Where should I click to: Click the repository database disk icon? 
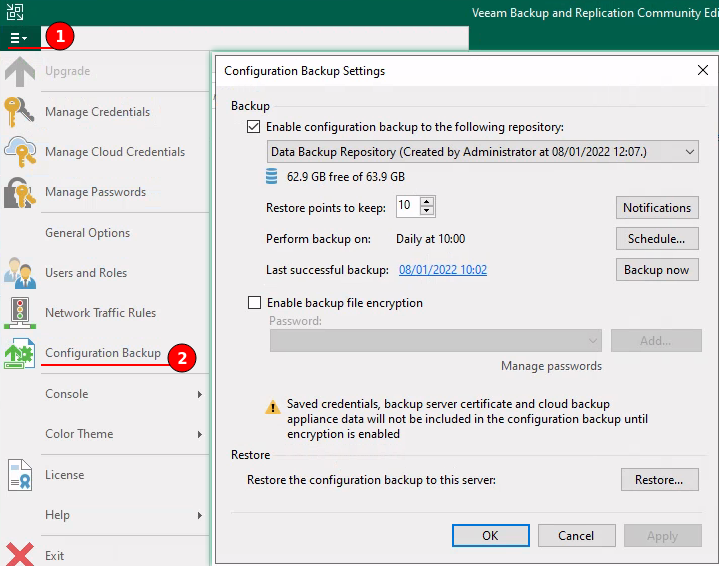point(271,177)
